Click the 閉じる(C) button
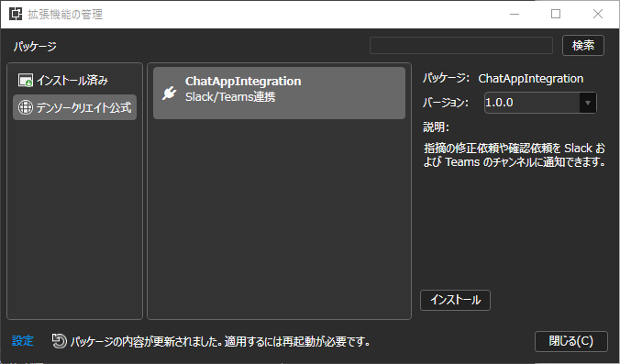The height and width of the screenshot is (364, 620). [571, 341]
